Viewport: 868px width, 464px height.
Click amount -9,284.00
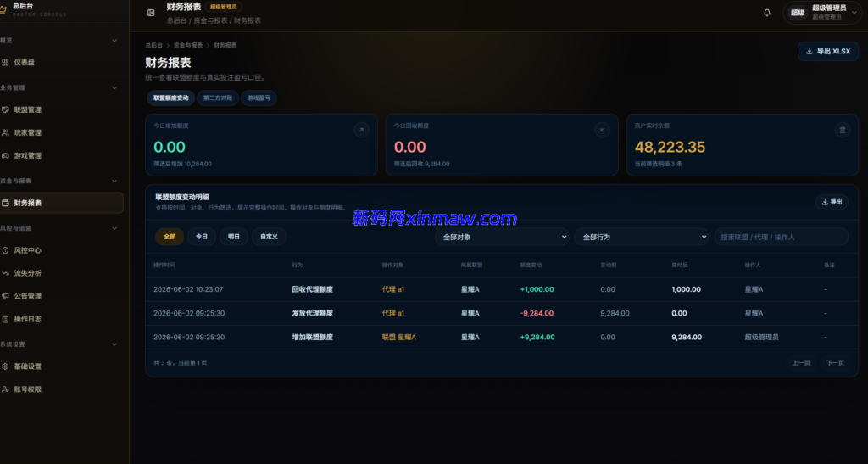(537, 313)
